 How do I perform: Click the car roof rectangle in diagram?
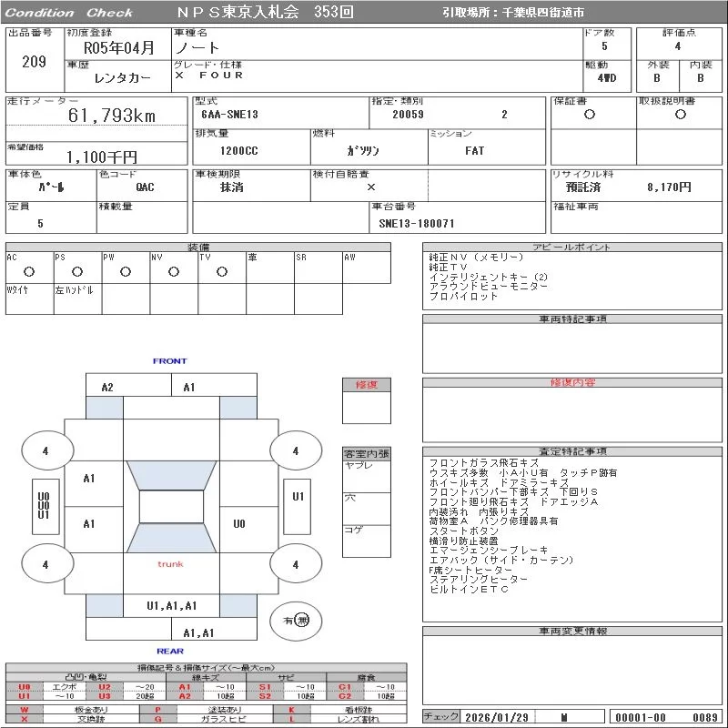pos(171,507)
